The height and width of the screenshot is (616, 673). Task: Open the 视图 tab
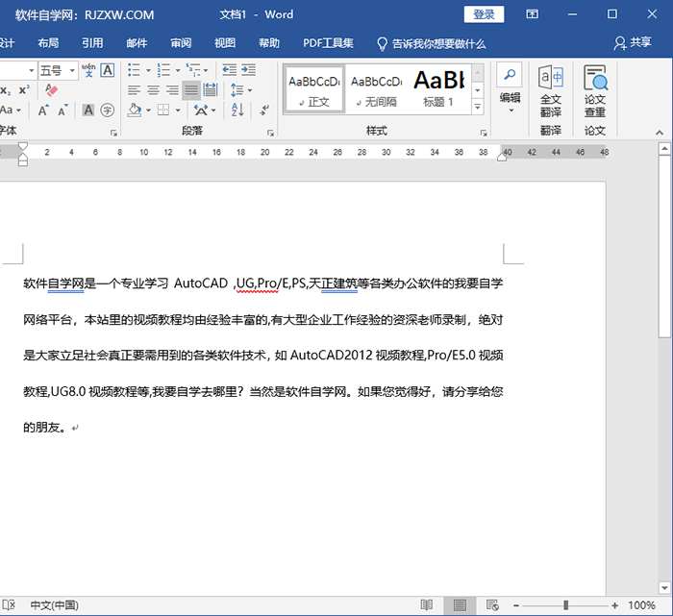225,43
